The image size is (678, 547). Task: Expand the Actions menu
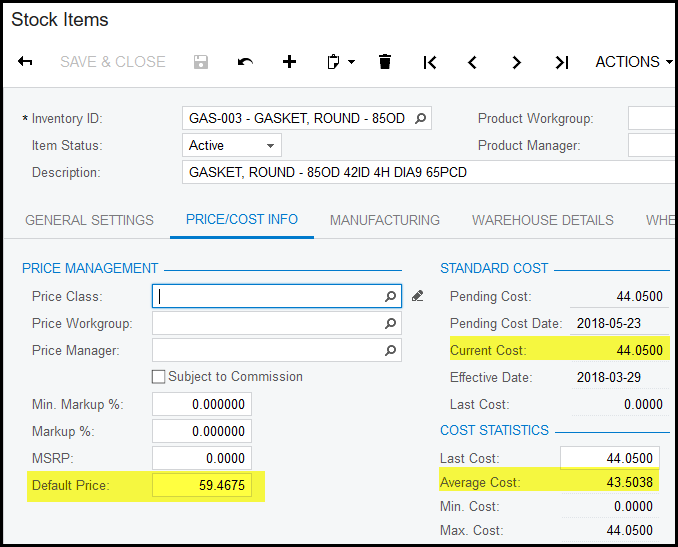(634, 62)
